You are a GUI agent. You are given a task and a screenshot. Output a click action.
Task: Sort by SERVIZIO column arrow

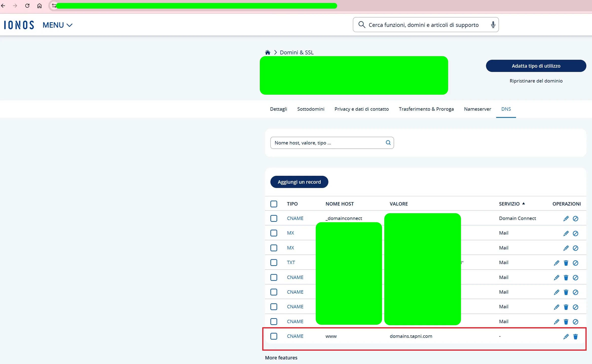(523, 204)
